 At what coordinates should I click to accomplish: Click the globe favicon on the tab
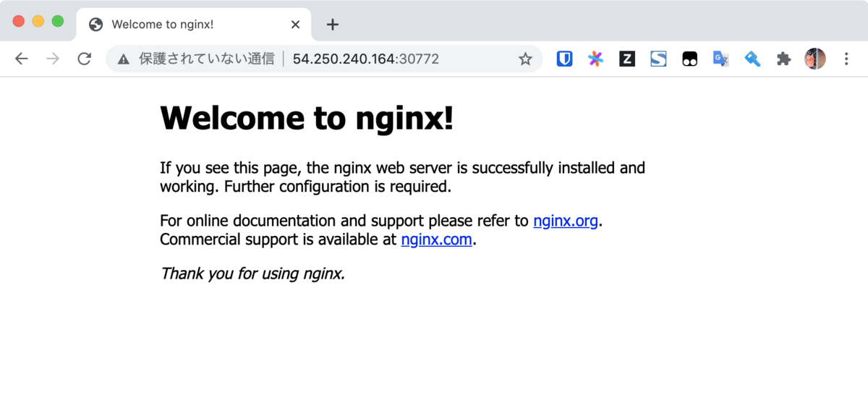pos(95,25)
